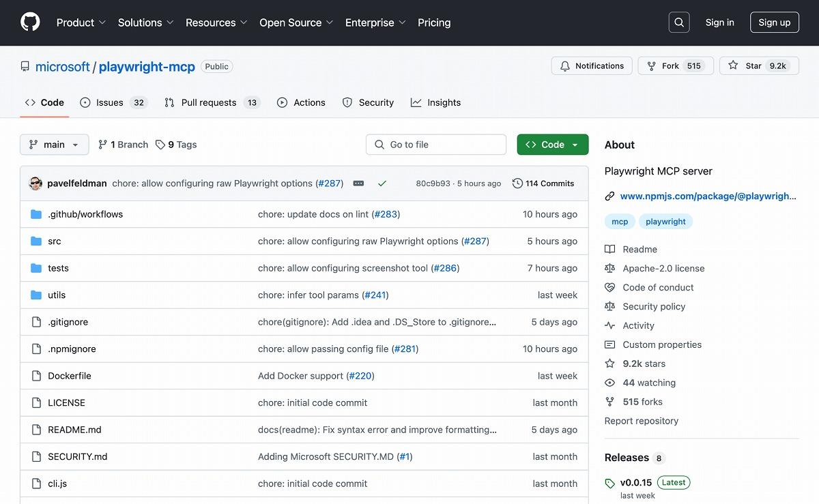Go to the Pricing page

[434, 23]
